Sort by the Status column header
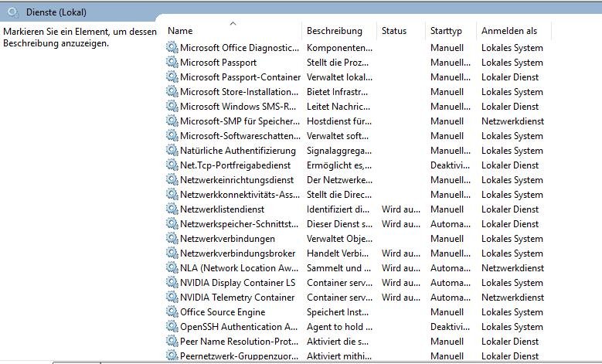The width and height of the screenshot is (602, 364). (x=394, y=31)
